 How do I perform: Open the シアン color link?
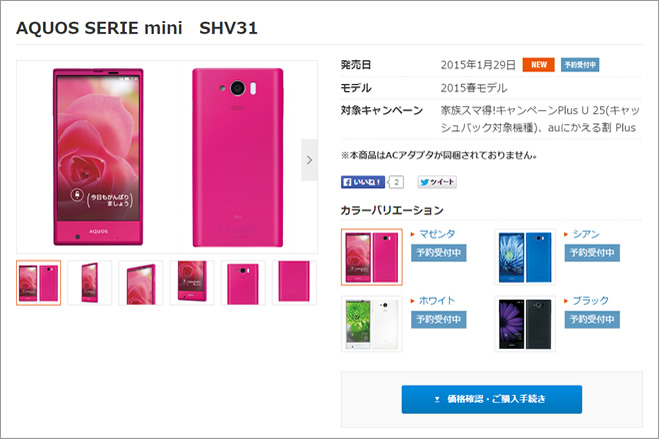tap(586, 234)
